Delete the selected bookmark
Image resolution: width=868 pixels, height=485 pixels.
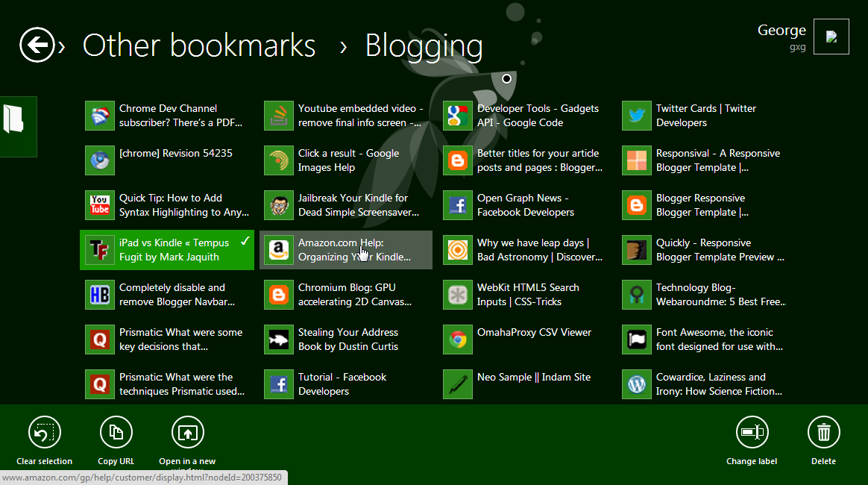click(x=823, y=433)
